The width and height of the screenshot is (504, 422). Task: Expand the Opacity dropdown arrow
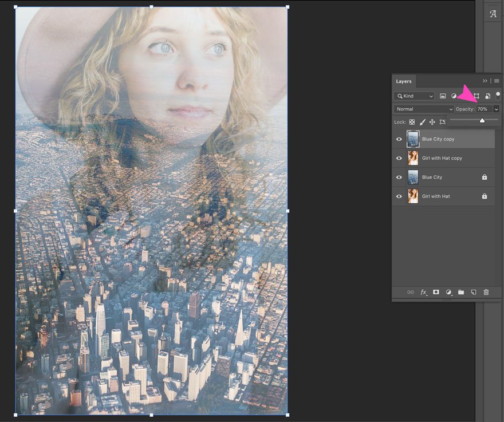496,109
